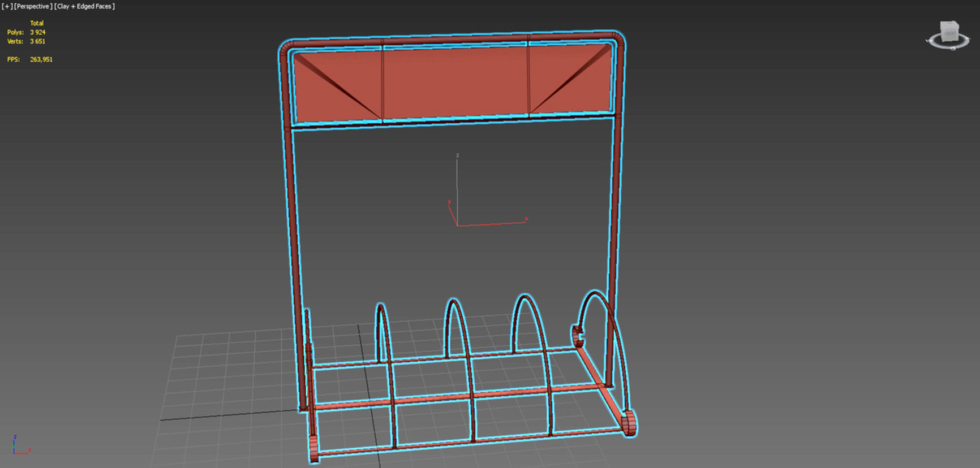Click the Verts count value 3 651
980x468 pixels.
(x=38, y=41)
